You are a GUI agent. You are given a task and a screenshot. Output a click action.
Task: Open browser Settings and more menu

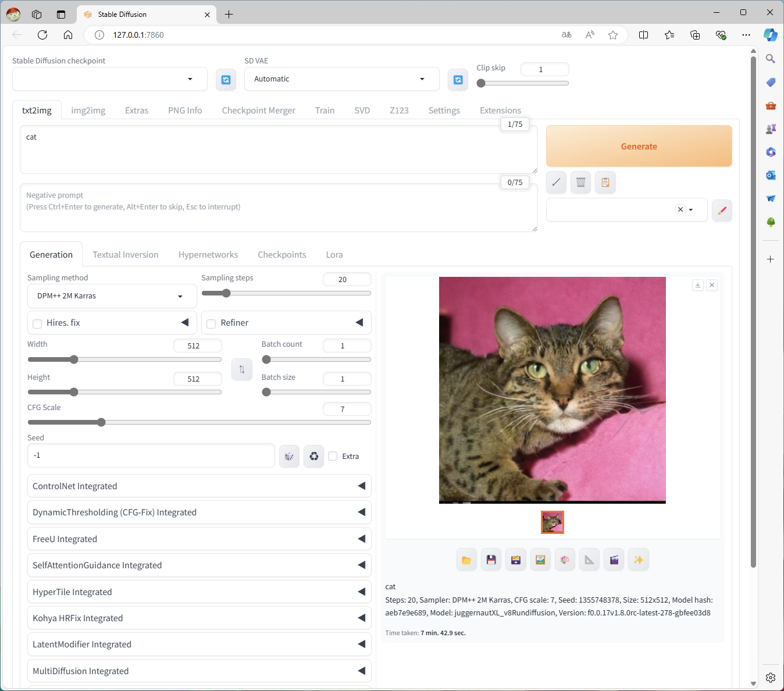pyautogui.click(x=746, y=35)
